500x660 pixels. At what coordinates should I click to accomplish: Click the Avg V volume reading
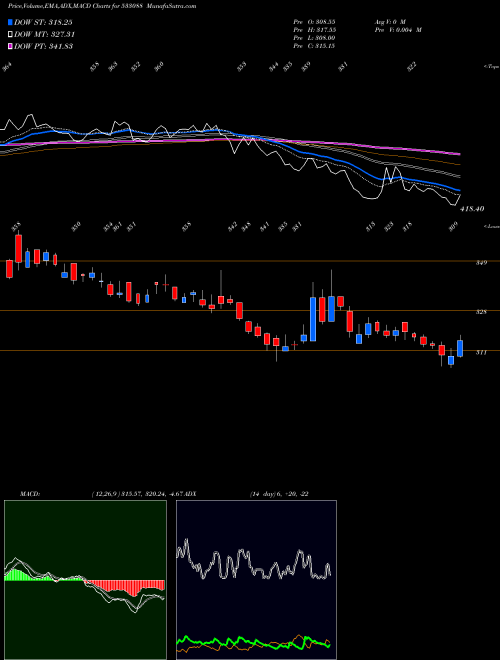coord(390,21)
